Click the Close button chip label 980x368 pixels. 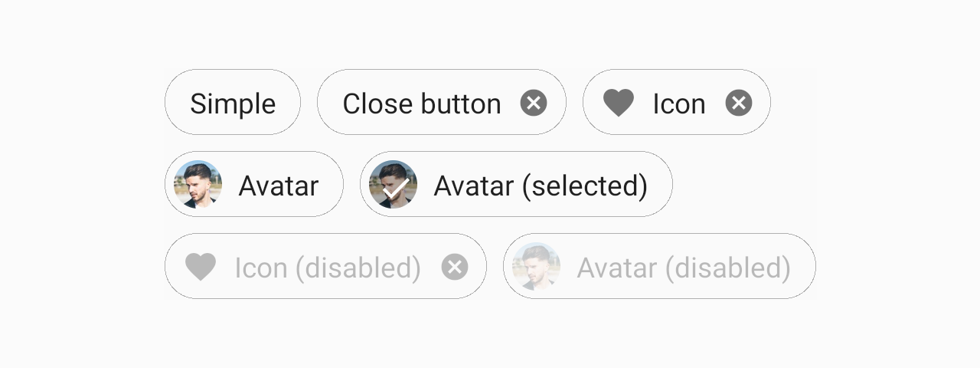(422, 103)
